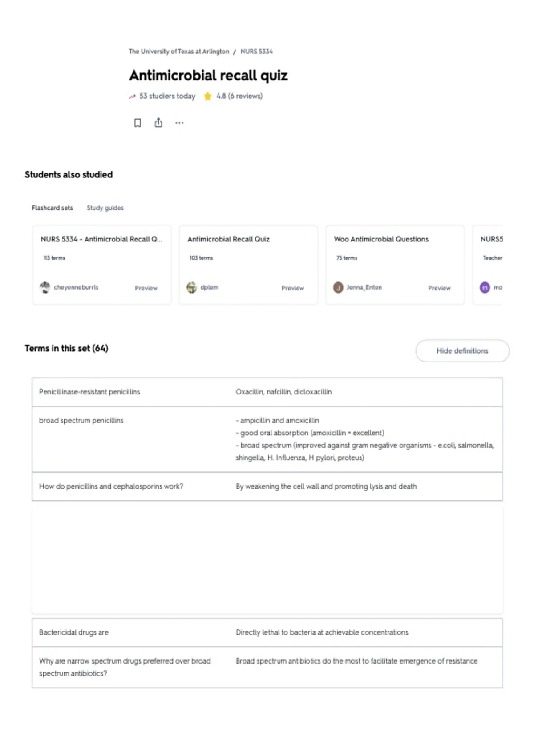Open cheyenneburris profile avatar
The height and width of the screenshot is (756, 534).
45,287
